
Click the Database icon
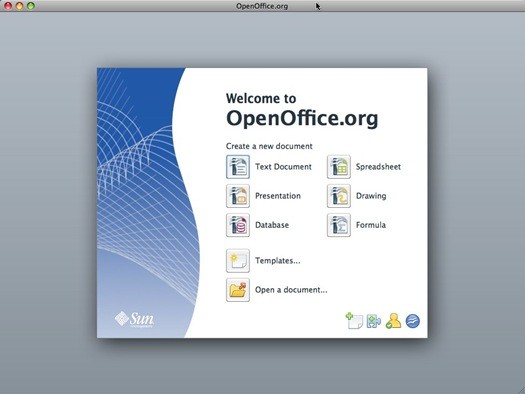238,225
